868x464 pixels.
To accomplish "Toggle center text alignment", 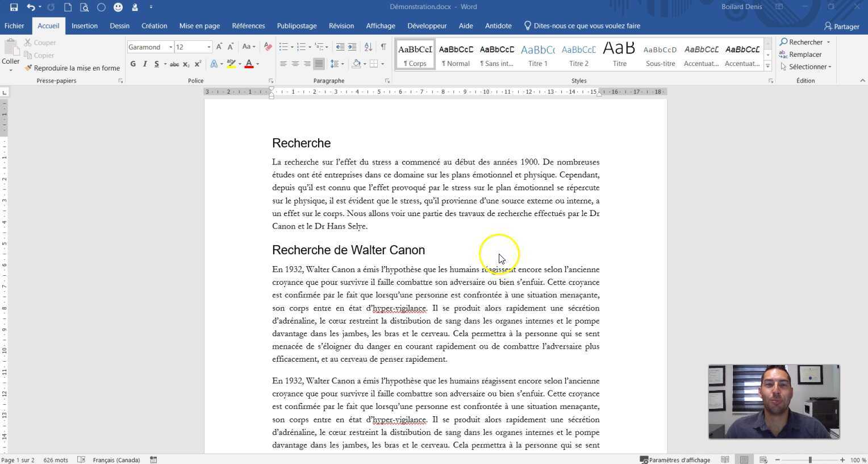I will [x=295, y=64].
